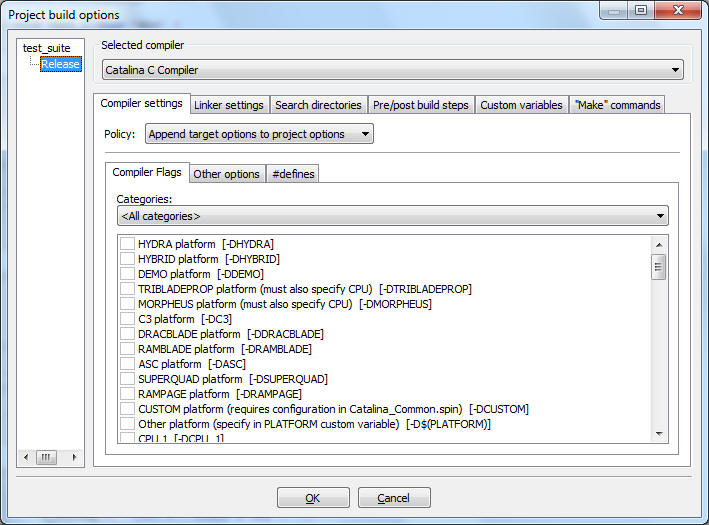Toggle RAMPAGE platform checkbox
709x525 pixels.
[x=127, y=393]
